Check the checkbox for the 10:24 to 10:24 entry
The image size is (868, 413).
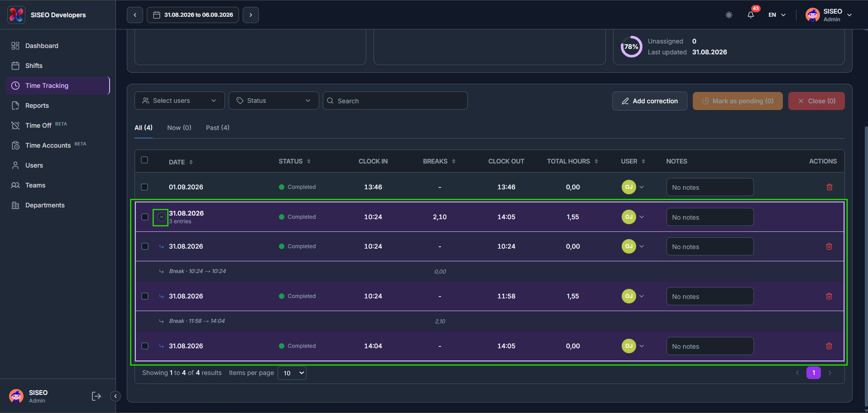pos(145,246)
